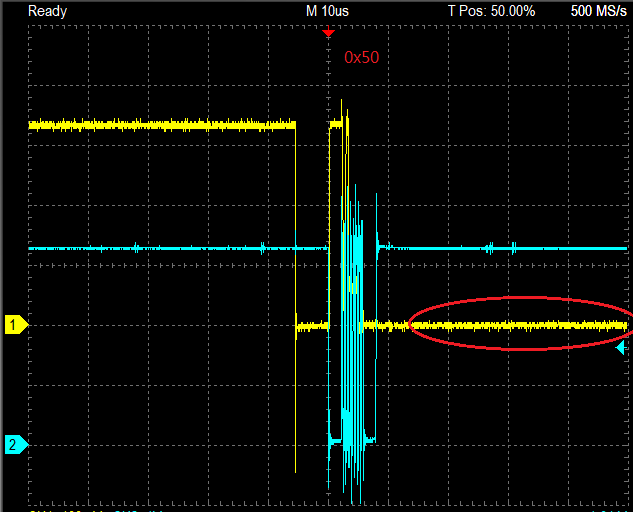Click the 'Ready' acquisition status text
The image size is (633, 512).
(x=47, y=11)
